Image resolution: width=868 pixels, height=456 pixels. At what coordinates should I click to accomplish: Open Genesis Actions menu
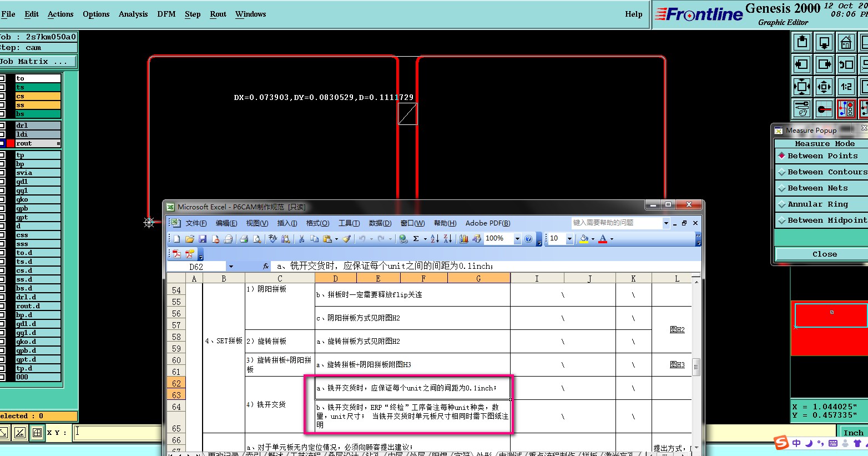point(60,14)
